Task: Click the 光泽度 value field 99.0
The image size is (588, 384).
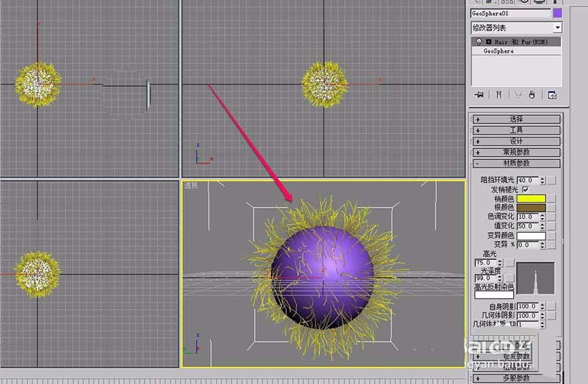Action: pos(485,278)
